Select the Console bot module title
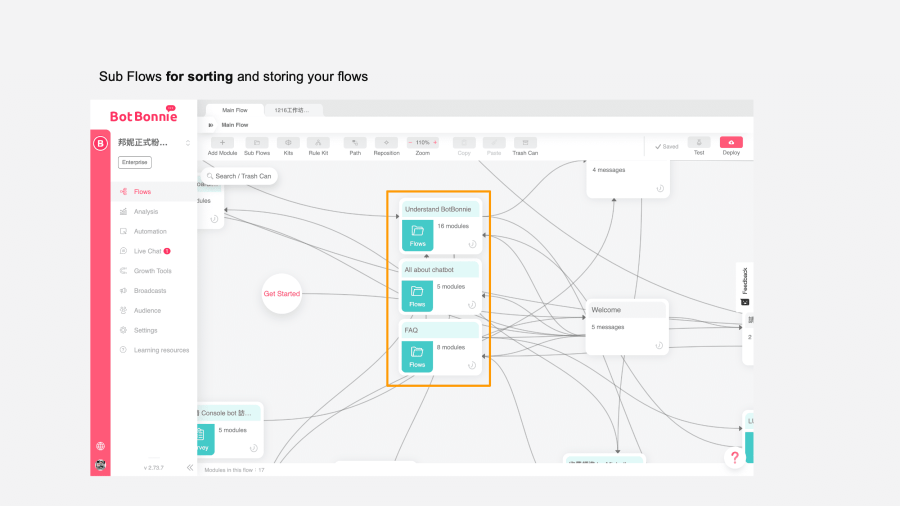 tap(226, 413)
